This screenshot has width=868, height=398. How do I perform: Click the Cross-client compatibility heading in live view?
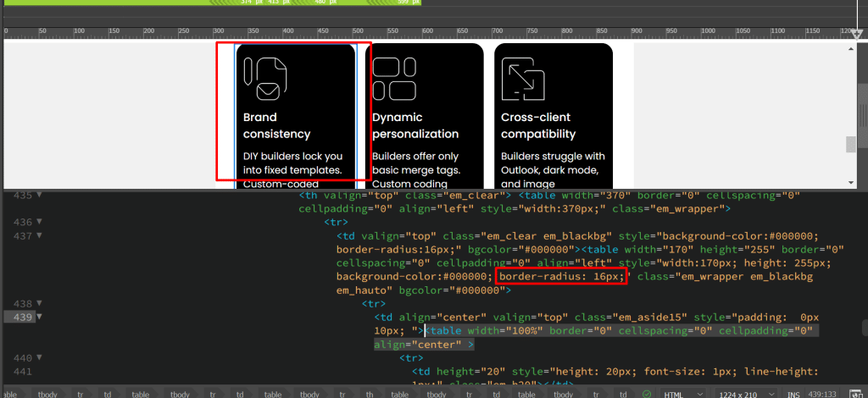(538, 125)
